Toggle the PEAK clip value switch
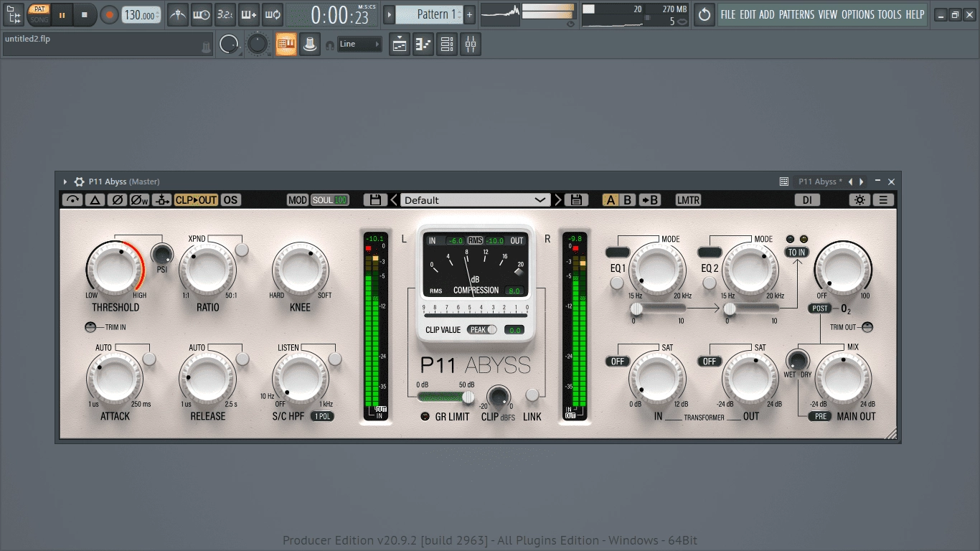Viewport: 980px width, 551px height. [x=483, y=330]
